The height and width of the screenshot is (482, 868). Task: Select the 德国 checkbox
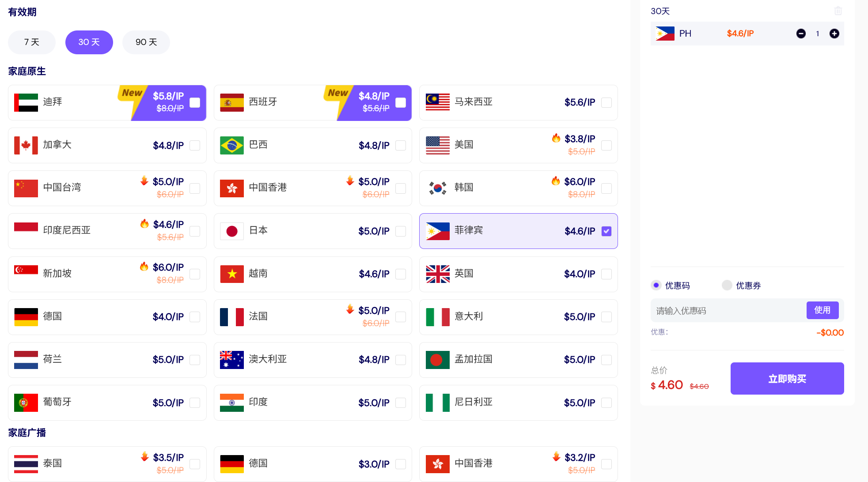point(195,316)
